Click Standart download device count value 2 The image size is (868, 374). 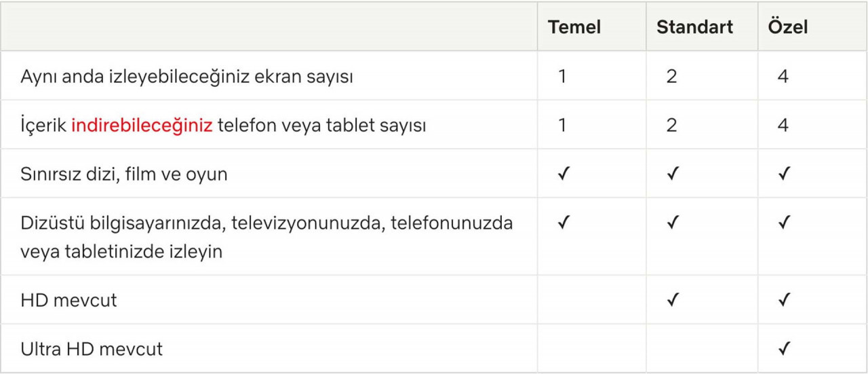(x=671, y=126)
